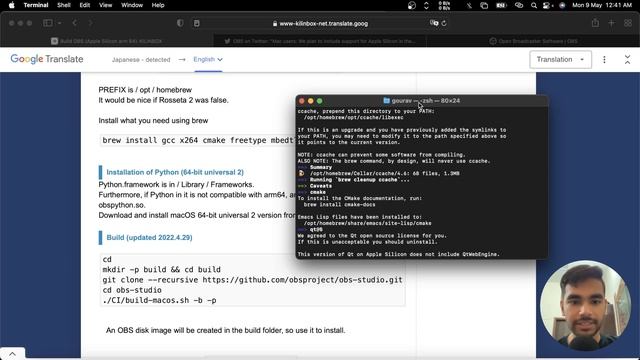Switch to OBS on Twitter tab
This screenshot has height=360, width=640.
(320, 41)
